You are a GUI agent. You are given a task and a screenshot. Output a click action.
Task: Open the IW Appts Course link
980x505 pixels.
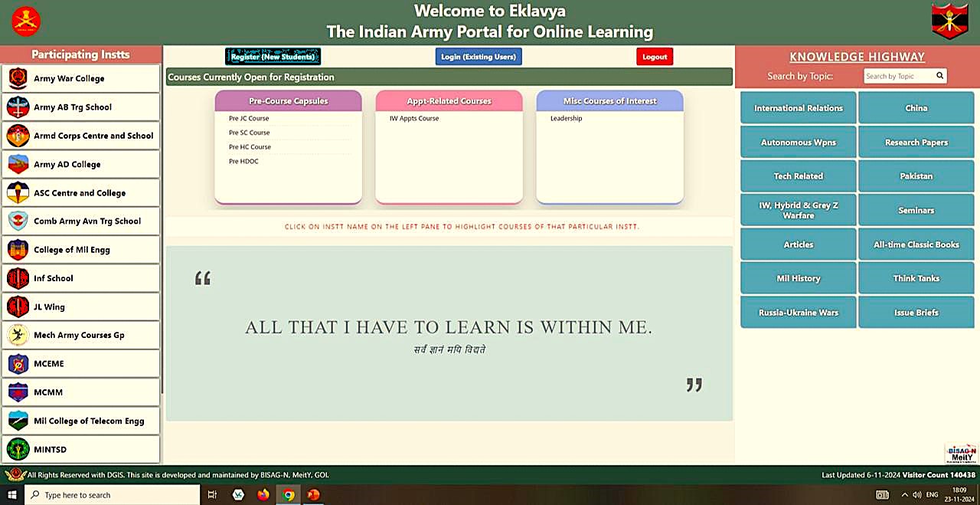point(414,119)
